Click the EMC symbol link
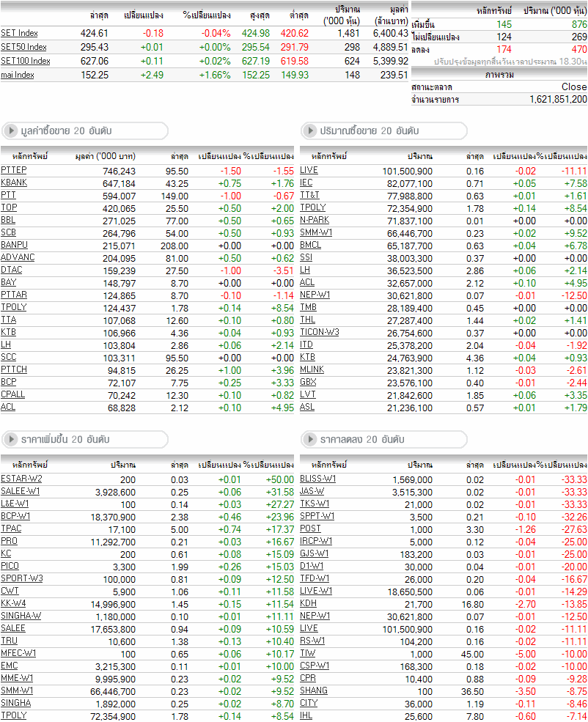This screenshot has height=722, width=588. point(10,666)
